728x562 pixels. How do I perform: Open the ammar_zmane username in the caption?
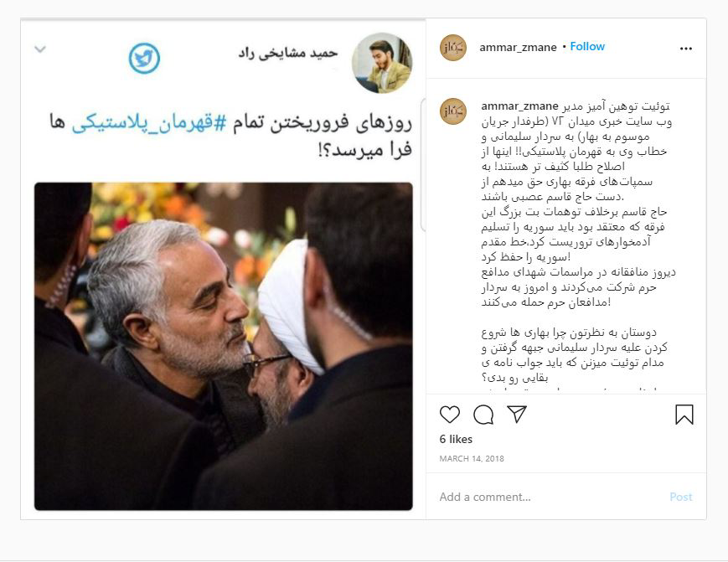coord(519,106)
